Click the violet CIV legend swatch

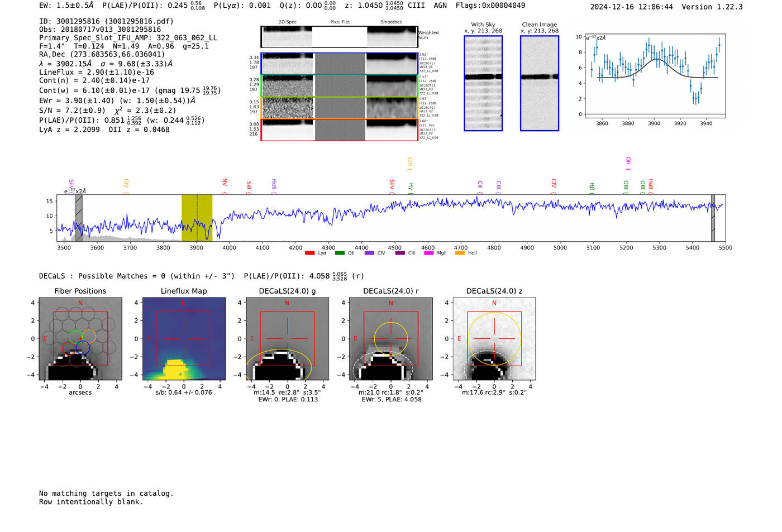tap(369, 253)
